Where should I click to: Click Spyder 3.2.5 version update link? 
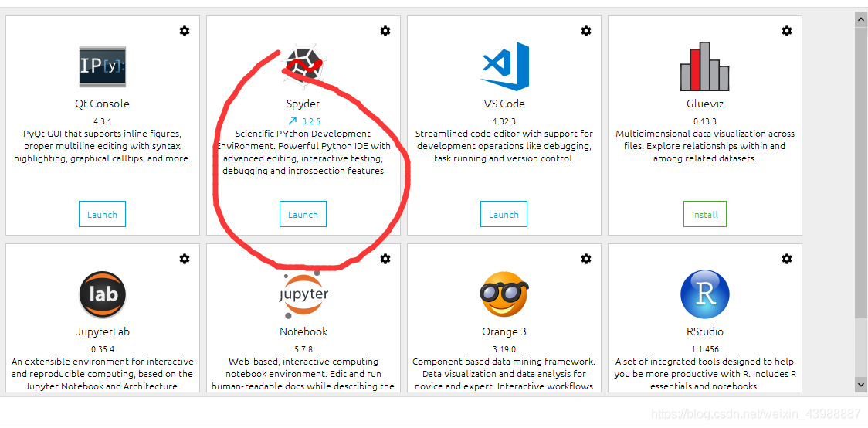(x=304, y=121)
